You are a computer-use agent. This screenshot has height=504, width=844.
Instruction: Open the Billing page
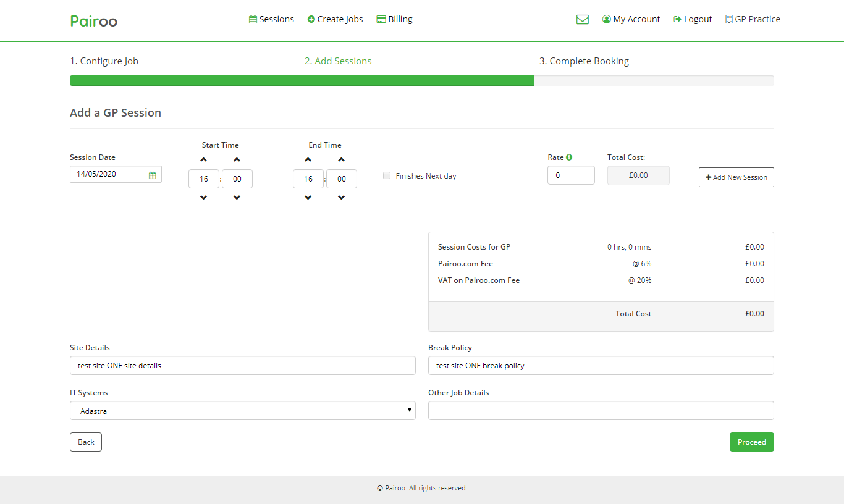(x=394, y=19)
